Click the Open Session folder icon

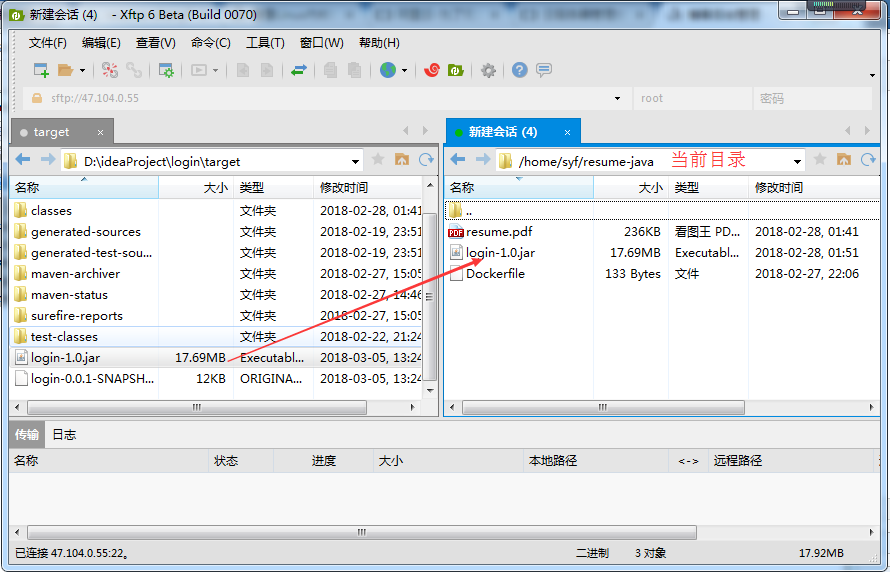pos(65,70)
